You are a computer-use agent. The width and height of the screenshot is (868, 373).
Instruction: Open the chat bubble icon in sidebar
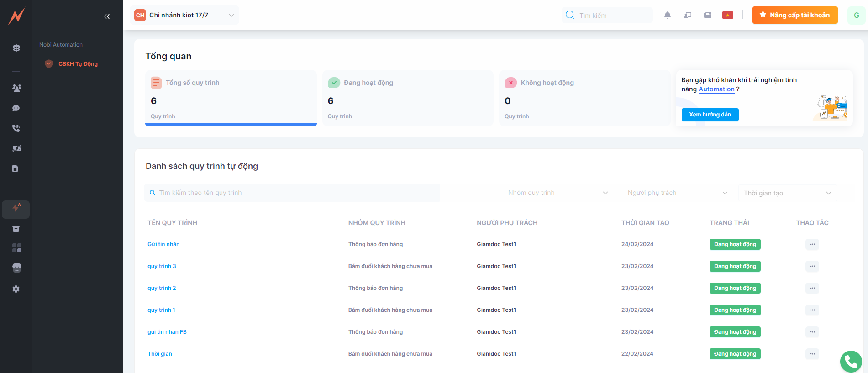pos(16,108)
